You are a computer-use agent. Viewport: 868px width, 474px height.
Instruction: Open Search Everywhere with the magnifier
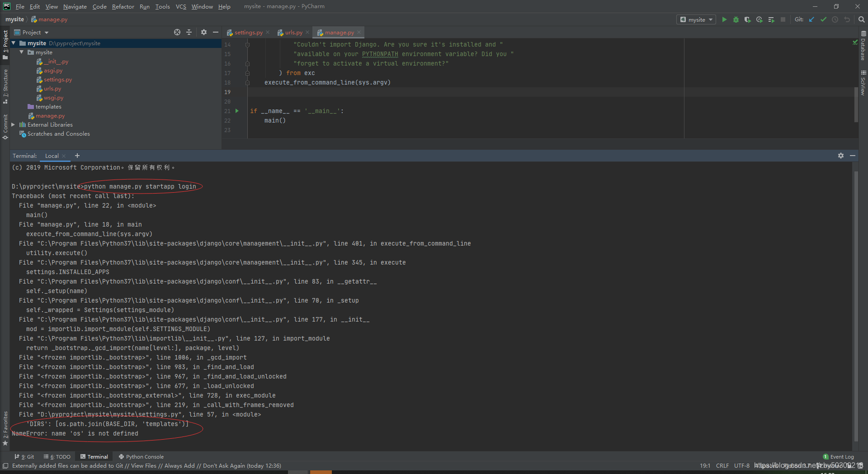861,19
